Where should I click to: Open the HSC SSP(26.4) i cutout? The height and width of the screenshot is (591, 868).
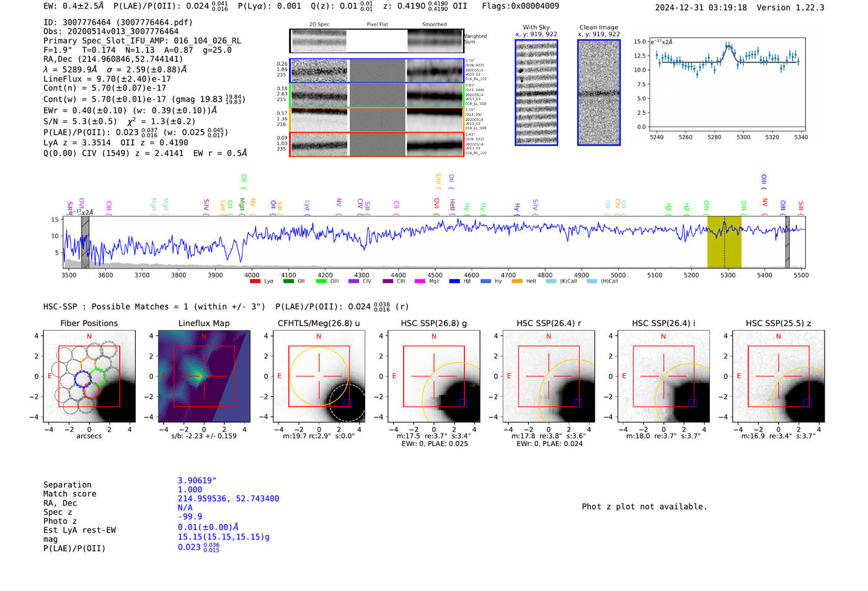[x=663, y=376]
